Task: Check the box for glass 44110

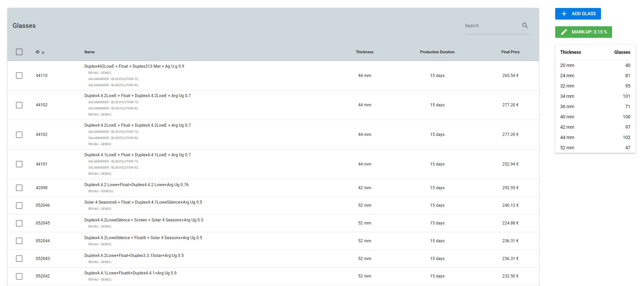Action: pyautogui.click(x=19, y=75)
